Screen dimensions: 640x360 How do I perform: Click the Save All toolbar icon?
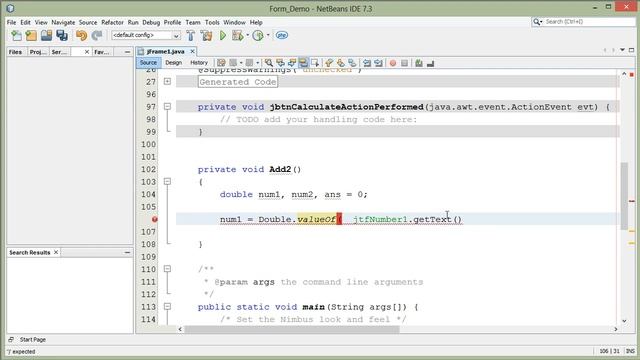[x=62, y=36]
